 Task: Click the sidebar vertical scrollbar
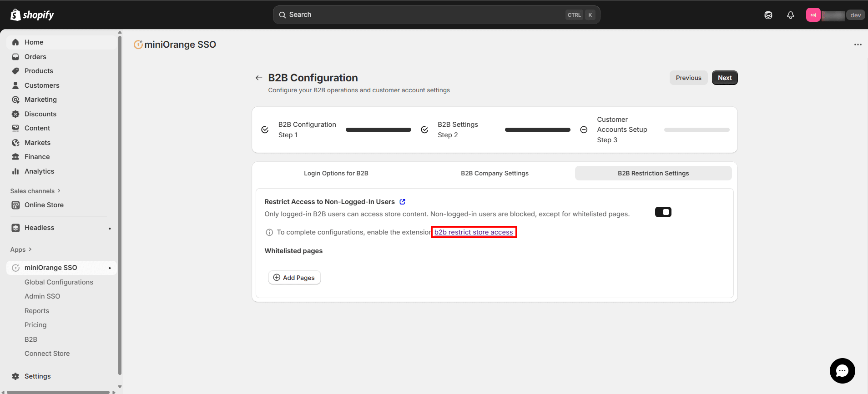click(x=120, y=204)
